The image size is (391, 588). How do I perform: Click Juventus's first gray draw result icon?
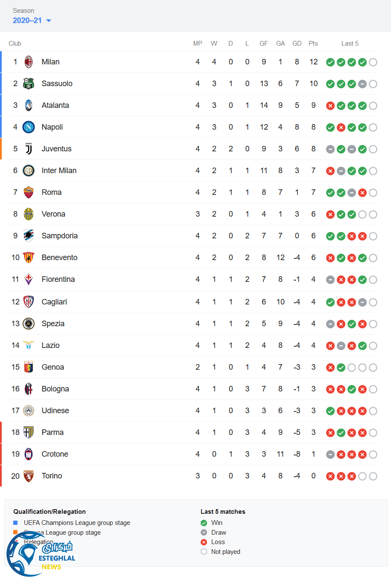[330, 149]
